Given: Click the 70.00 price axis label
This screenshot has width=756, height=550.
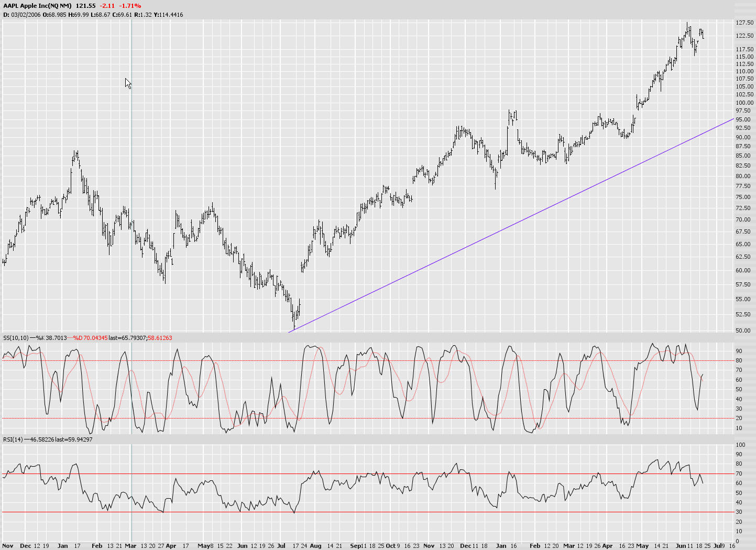Looking at the screenshot, I should (x=743, y=219).
